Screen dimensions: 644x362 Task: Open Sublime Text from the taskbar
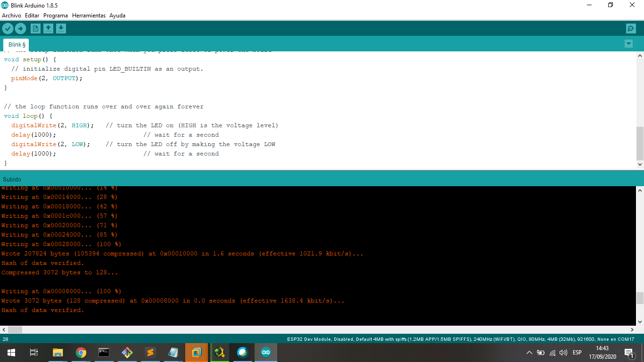[150, 353]
